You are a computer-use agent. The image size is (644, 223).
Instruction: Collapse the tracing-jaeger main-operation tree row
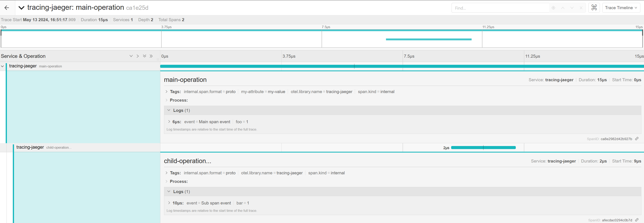tap(2, 66)
